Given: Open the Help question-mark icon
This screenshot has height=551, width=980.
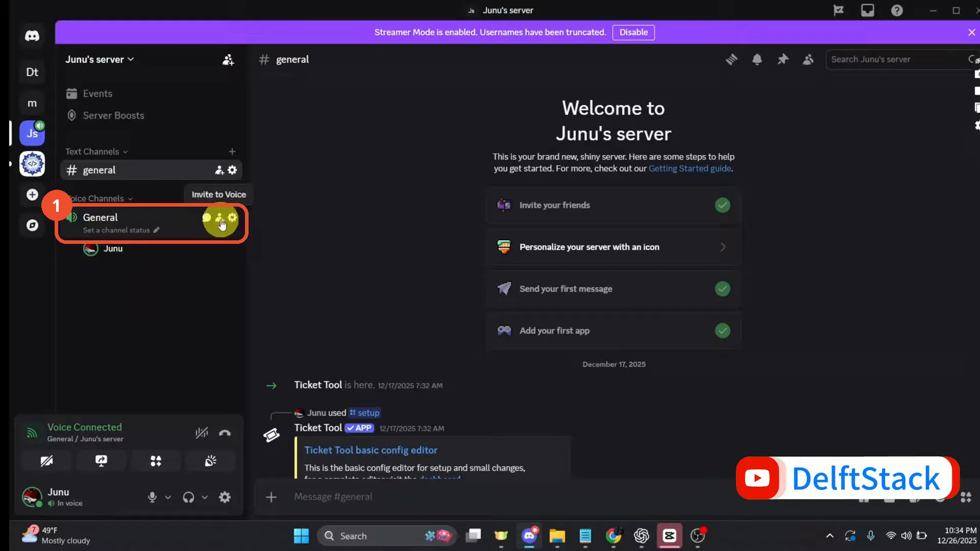Looking at the screenshot, I should click(897, 10).
